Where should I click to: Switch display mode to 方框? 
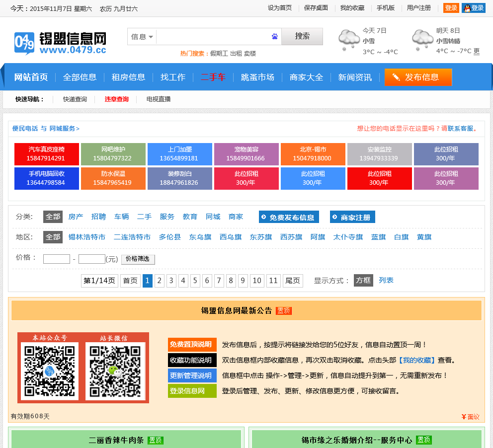(363, 280)
